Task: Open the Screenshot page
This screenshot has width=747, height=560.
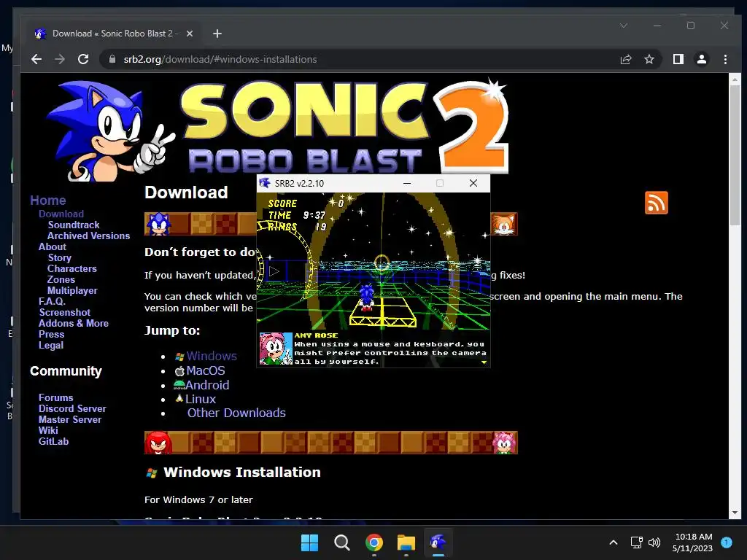Action: (x=65, y=312)
